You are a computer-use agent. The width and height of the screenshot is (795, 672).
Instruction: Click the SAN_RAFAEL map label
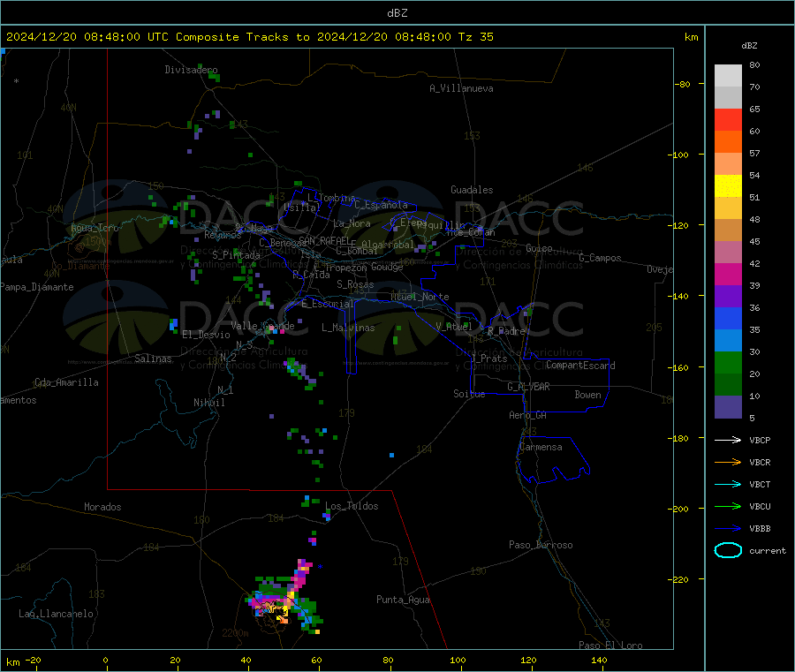pos(324,240)
